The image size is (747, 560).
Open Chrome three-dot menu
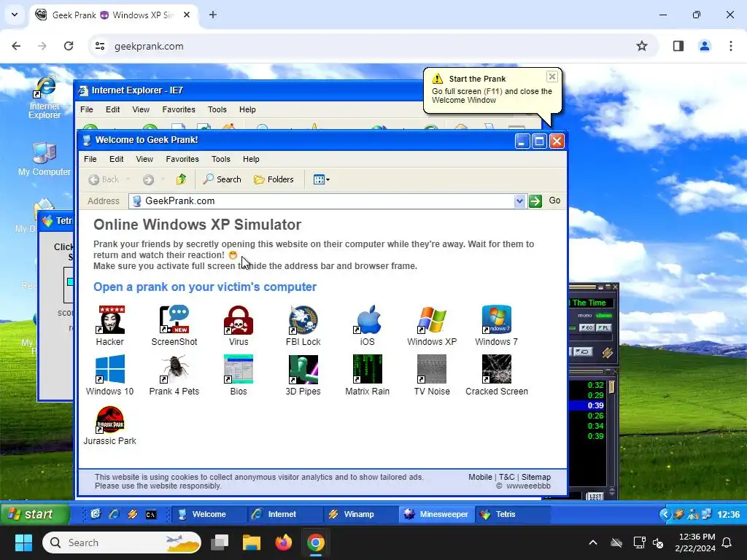pyautogui.click(x=730, y=46)
